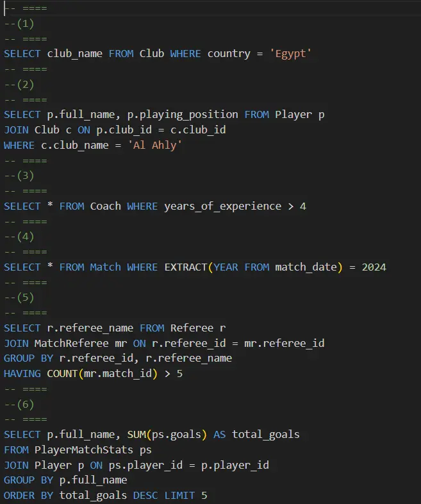Click match_date inside the EXTRACT call
Image resolution: width=421 pixels, height=504 pixels.
pos(306,267)
